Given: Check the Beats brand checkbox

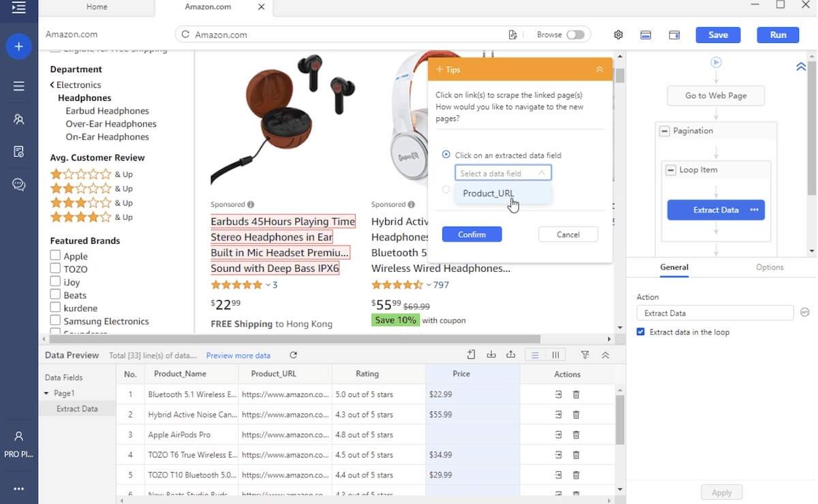Looking at the screenshot, I should click(x=55, y=294).
